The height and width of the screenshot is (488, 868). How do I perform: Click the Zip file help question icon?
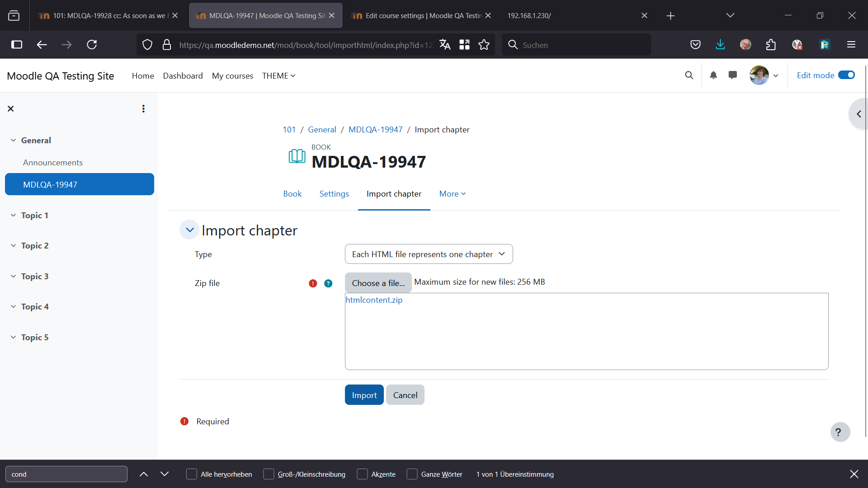[328, 283]
